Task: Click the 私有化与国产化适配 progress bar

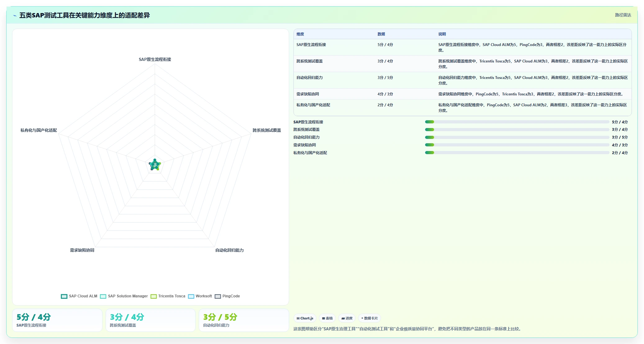Action: pyautogui.click(x=517, y=153)
